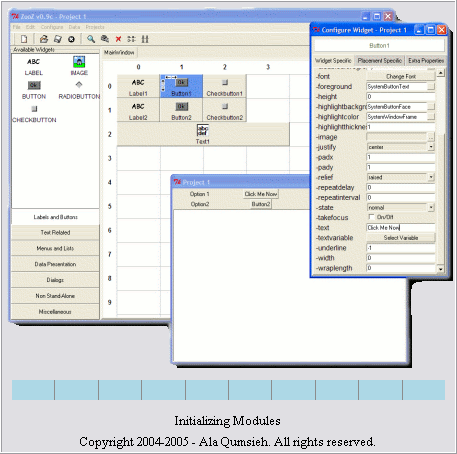Select the CHECKBUTTON widget icon
The image size is (457, 454).
(x=34, y=109)
